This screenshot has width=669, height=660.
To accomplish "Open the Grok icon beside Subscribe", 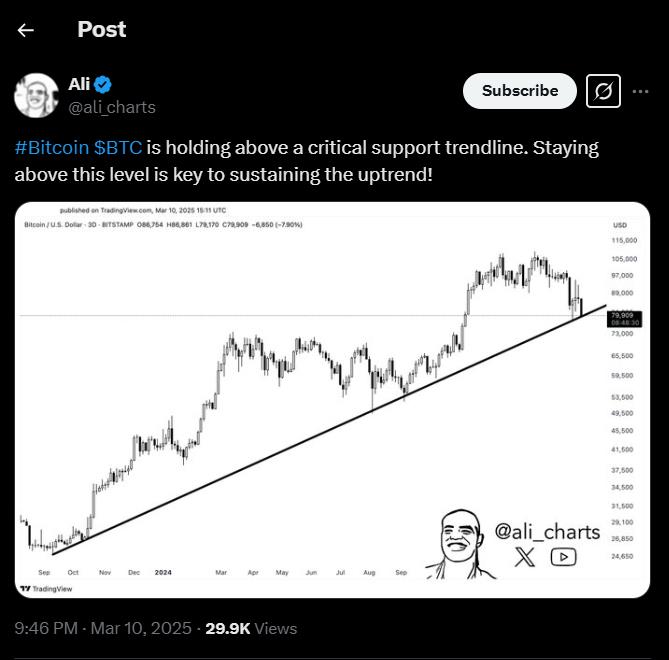I will click(603, 91).
